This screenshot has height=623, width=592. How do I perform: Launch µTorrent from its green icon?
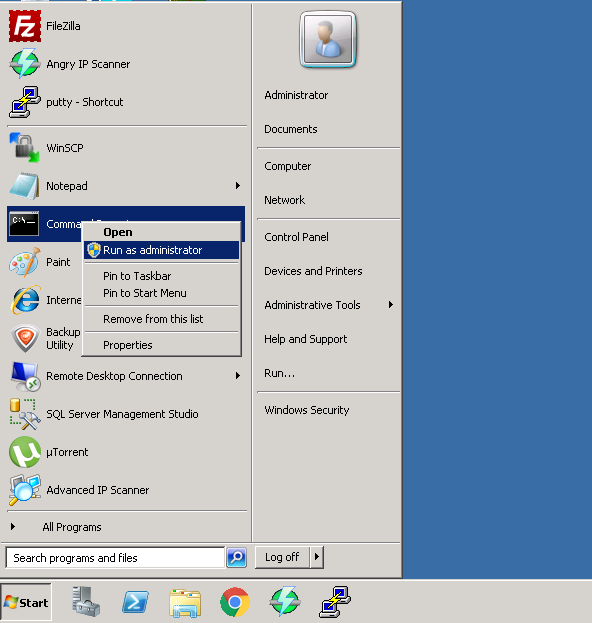coord(25,452)
